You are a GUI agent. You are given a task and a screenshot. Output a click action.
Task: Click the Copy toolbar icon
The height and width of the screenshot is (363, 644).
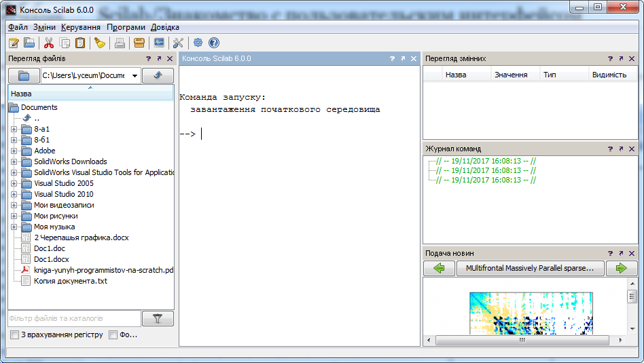(65, 43)
